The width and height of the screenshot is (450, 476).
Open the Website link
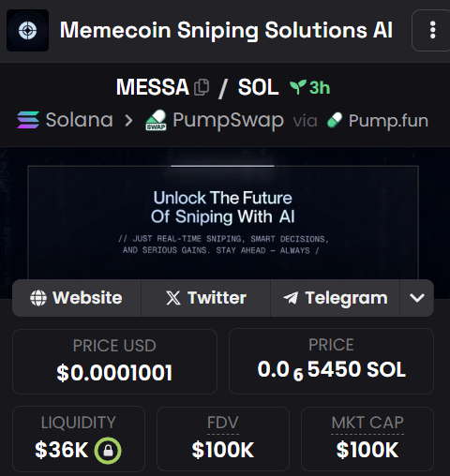tap(77, 298)
